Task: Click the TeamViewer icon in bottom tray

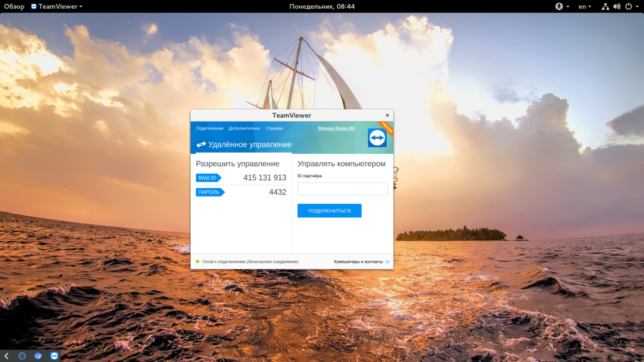Action: click(54, 356)
